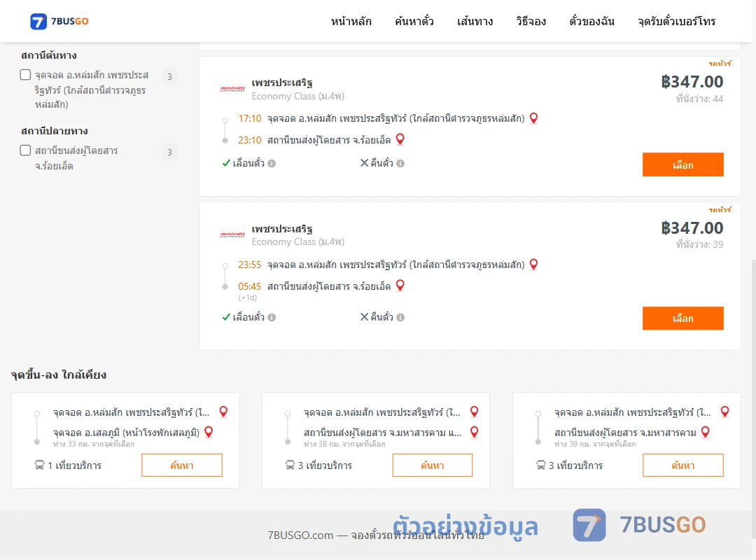Show เลื่อนตั๋ว info icon on 17:10 trip
This screenshot has width=756, height=560.
coord(272,164)
